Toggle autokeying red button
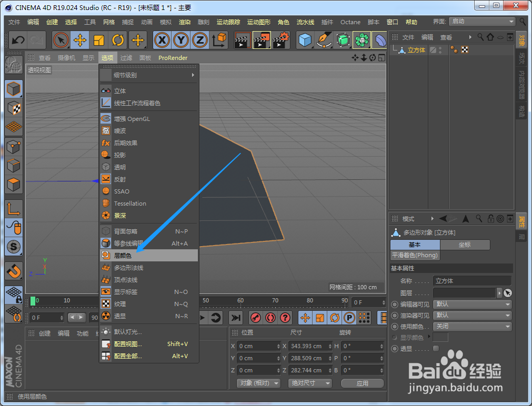The height and width of the screenshot is (406, 532). pos(270,318)
